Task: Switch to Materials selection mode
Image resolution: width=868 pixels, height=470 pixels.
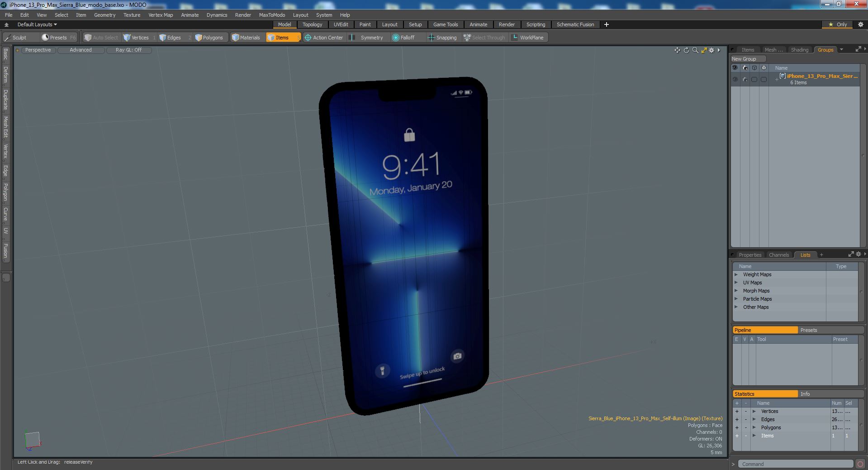Action: 246,38
